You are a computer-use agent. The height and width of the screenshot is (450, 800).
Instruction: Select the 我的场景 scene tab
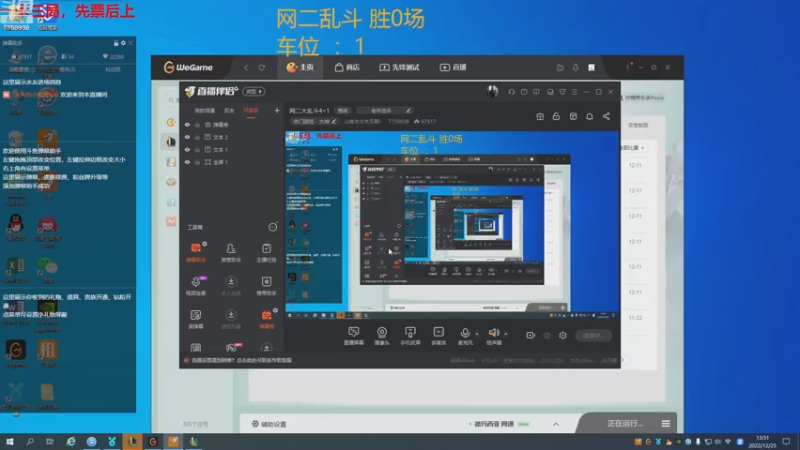coord(205,110)
